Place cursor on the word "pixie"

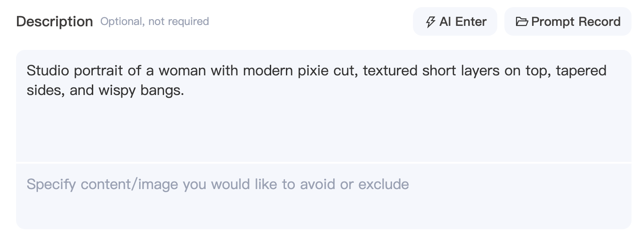point(314,71)
